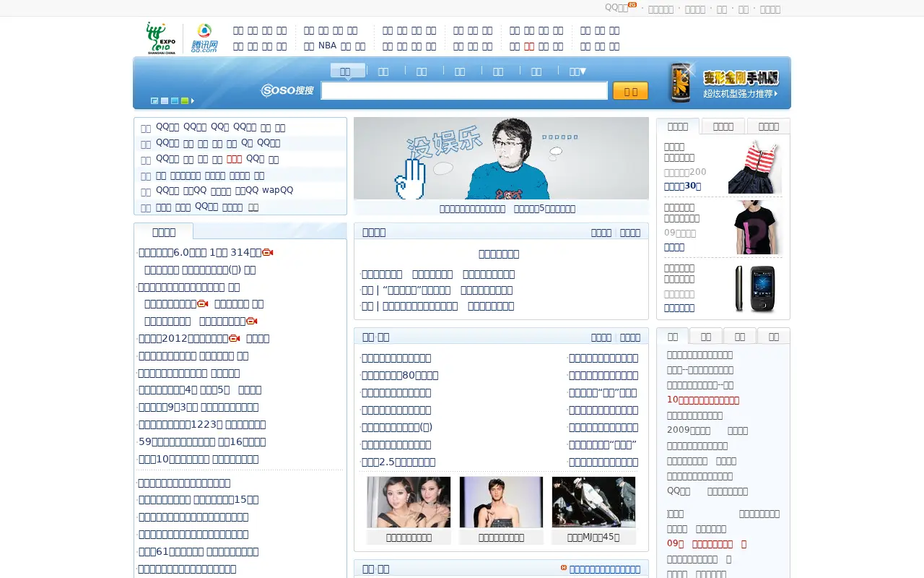Open the NBA link in top navigation

pyautogui.click(x=327, y=46)
